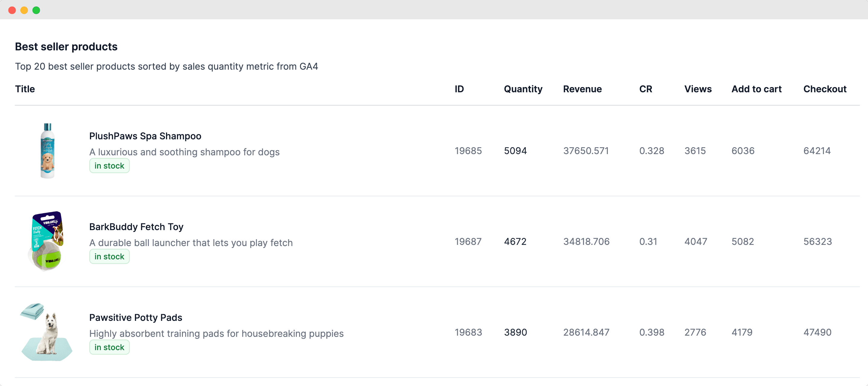Sort by the Revenue column header
This screenshot has width=868, height=386.
pos(582,89)
